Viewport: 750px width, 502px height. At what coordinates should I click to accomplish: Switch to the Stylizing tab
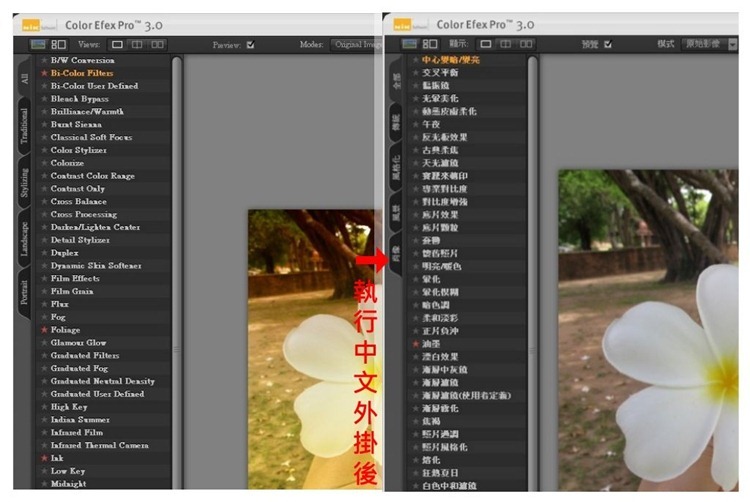tap(24, 184)
